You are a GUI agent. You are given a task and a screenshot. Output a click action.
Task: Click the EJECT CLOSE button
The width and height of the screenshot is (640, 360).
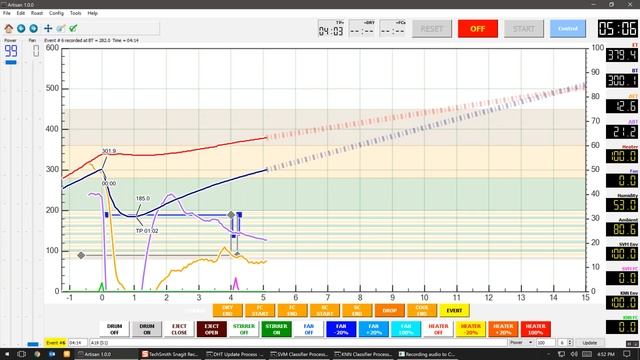(x=179, y=329)
